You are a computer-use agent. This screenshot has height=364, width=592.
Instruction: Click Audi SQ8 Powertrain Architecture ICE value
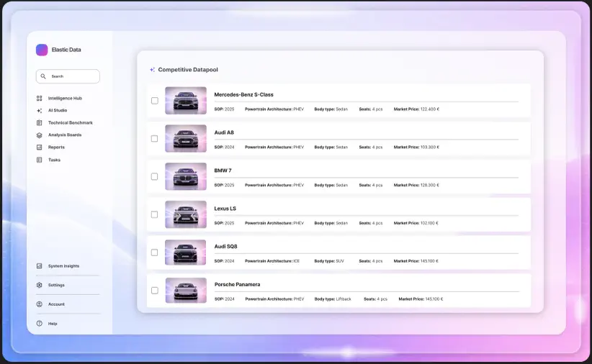pos(297,261)
